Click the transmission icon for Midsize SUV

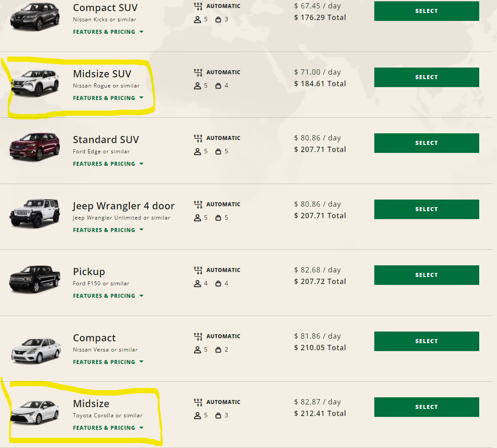click(x=198, y=72)
